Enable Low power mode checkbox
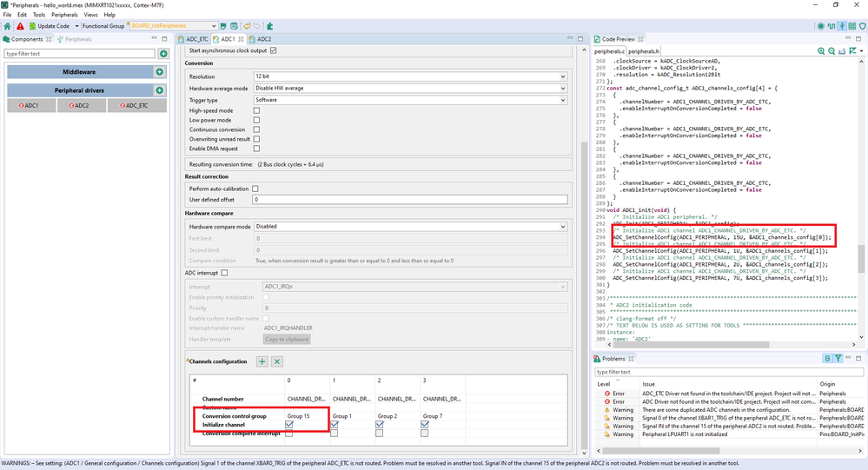This screenshot has height=470, width=868. (256, 120)
